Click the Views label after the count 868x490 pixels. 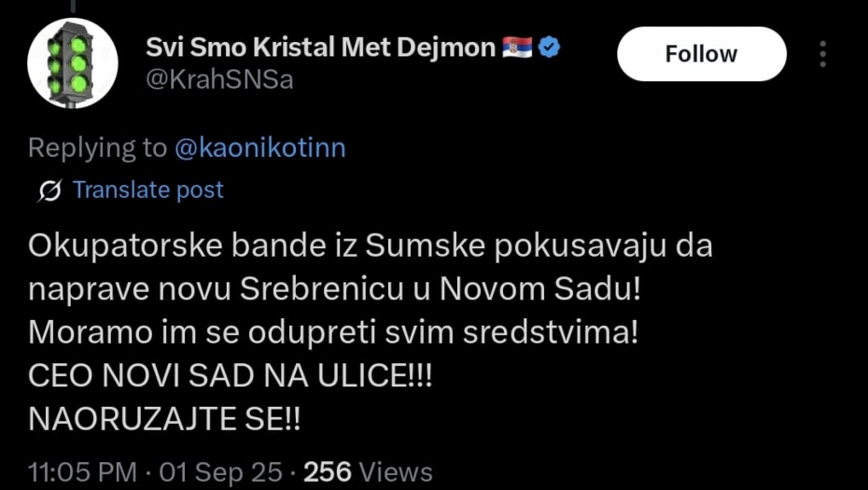397,471
